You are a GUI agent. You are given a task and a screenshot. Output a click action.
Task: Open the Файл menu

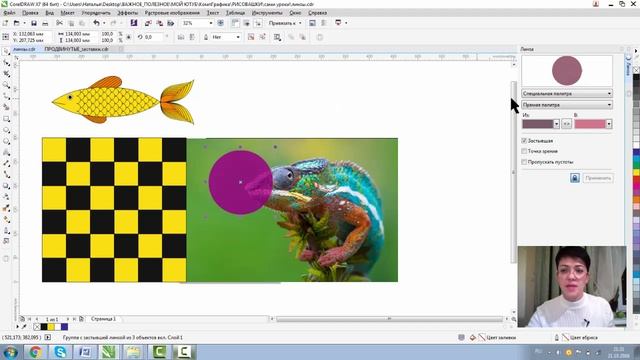point(9,13)
